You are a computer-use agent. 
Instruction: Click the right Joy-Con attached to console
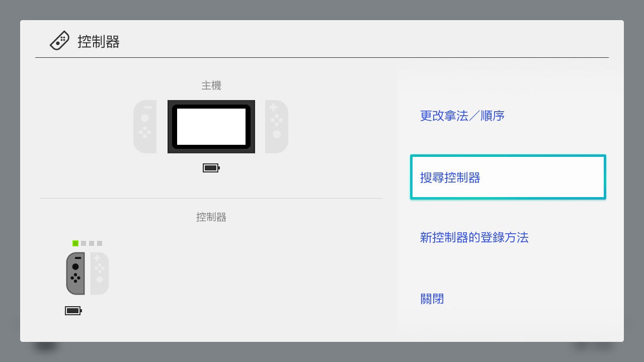(277, 127)
